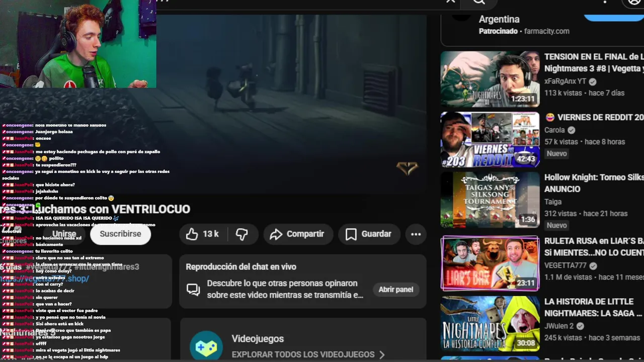Open the VIERNES DE REDDIT #203 thumbnail
Viewport: 644px width, 362px height.
490,139
